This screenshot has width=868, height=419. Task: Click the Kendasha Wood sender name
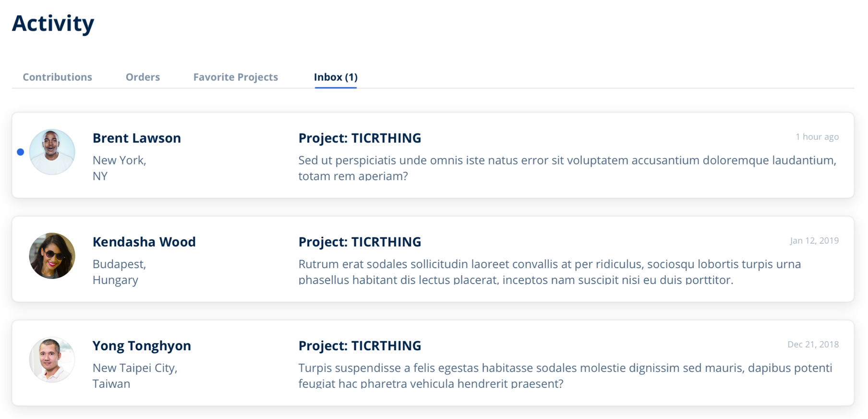coord(144,242)
